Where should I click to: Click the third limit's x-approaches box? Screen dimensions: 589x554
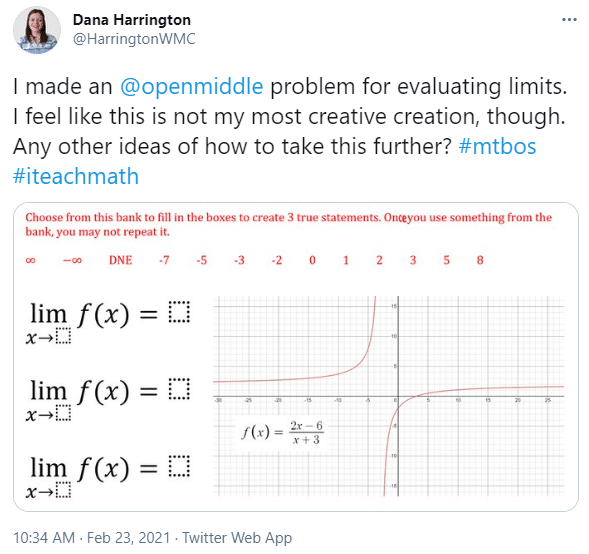point(63,490)
